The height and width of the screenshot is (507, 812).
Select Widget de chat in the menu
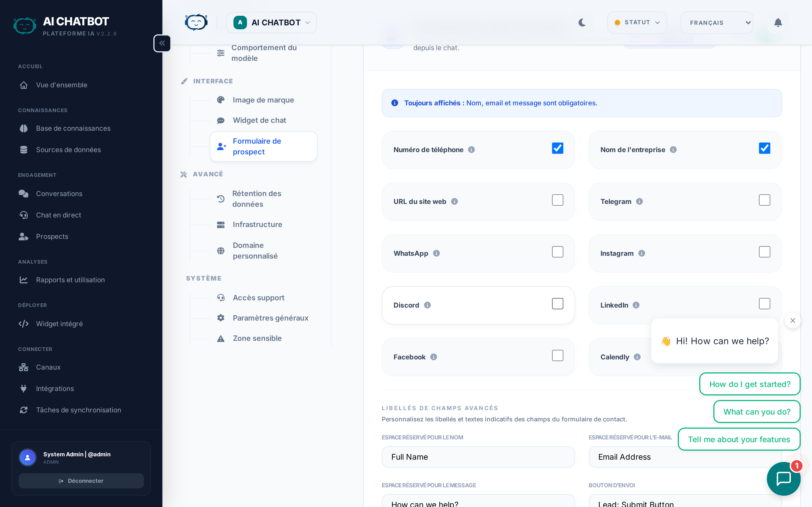tap(259, 120)
